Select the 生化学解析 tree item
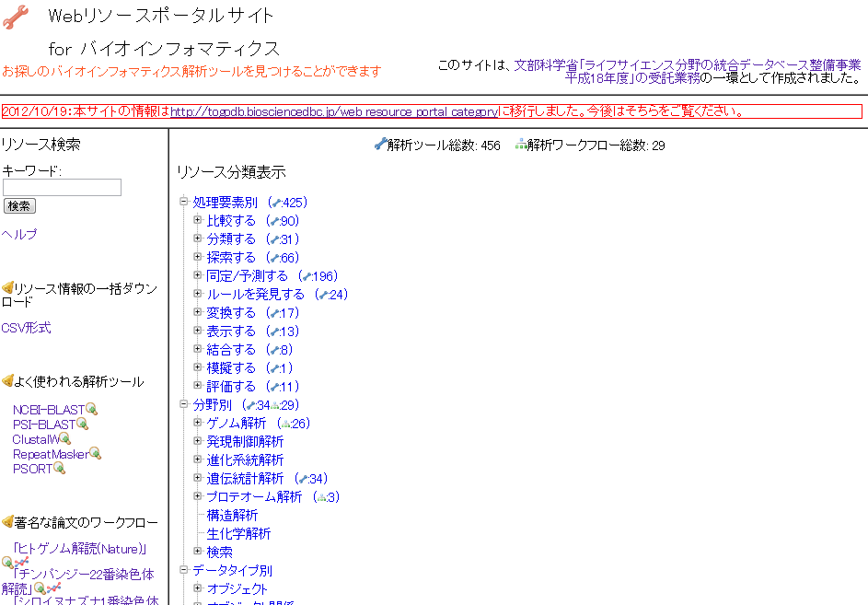This screenshot has height=605, width=868. tap(238, 534)
